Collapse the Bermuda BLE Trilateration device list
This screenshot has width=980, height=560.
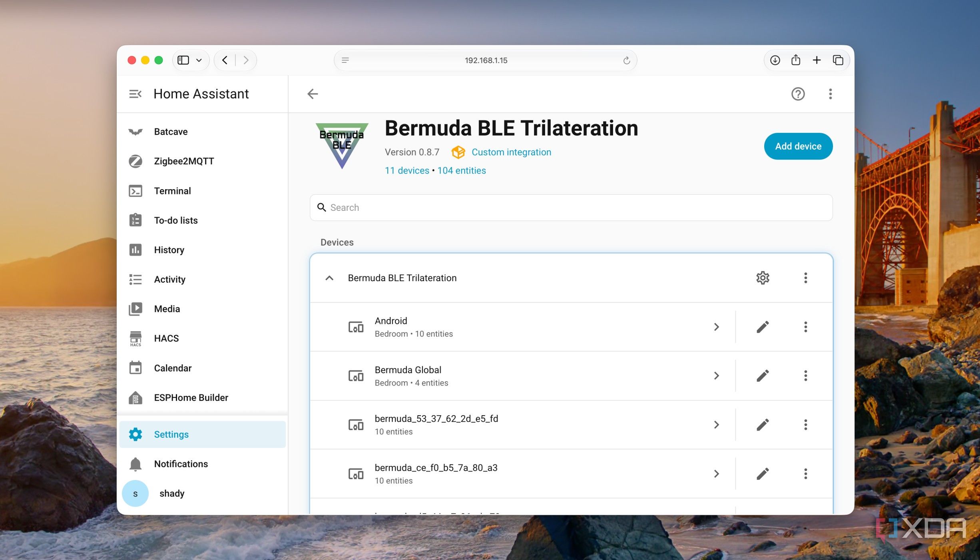pyautogui.click(x=329, y=278)
